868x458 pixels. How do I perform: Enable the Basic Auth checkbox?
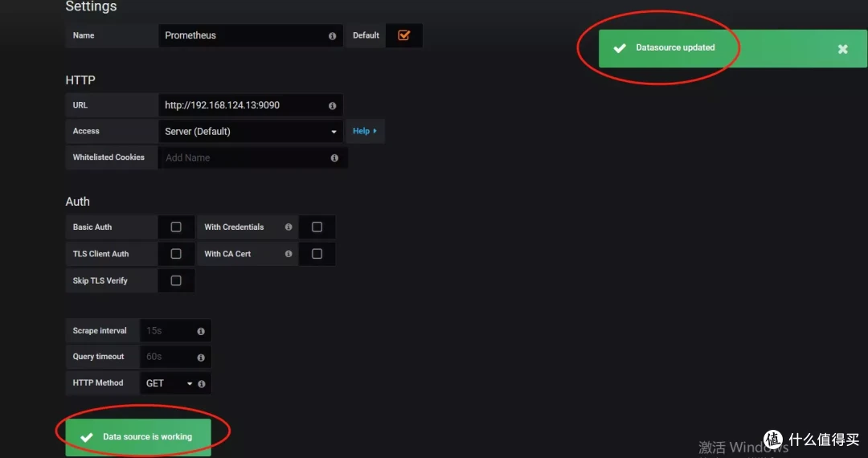coord(176,227)
